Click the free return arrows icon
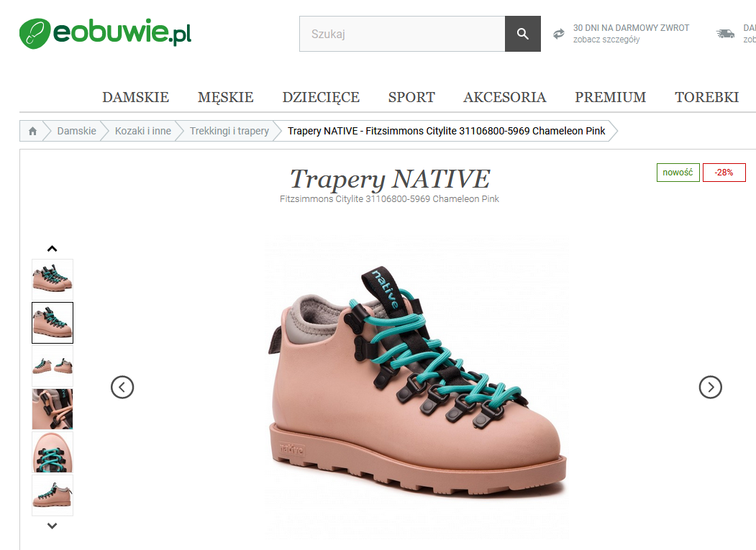The height and width of the screenshot is (550, 756). [x=558, y=34]
